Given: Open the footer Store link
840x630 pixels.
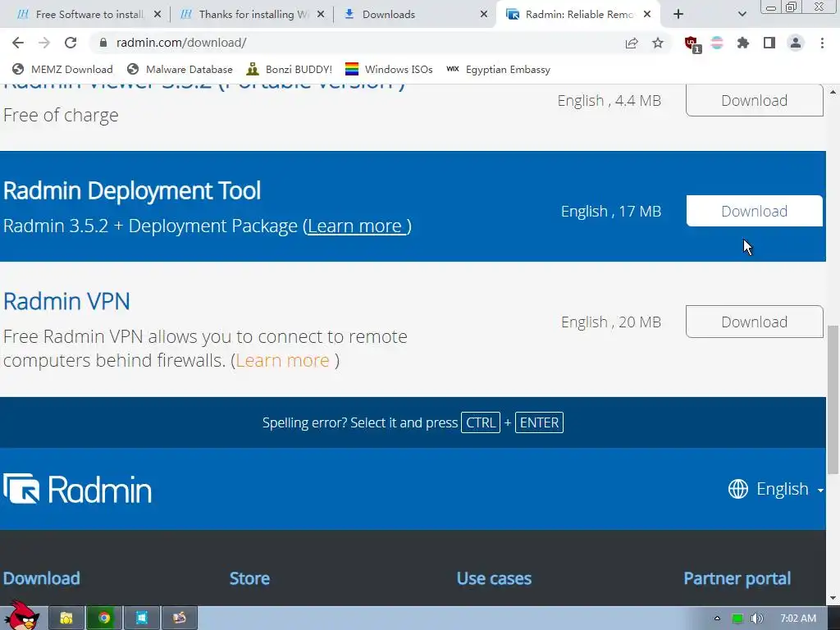Looking at the screenshot, I should pos(249,578).
